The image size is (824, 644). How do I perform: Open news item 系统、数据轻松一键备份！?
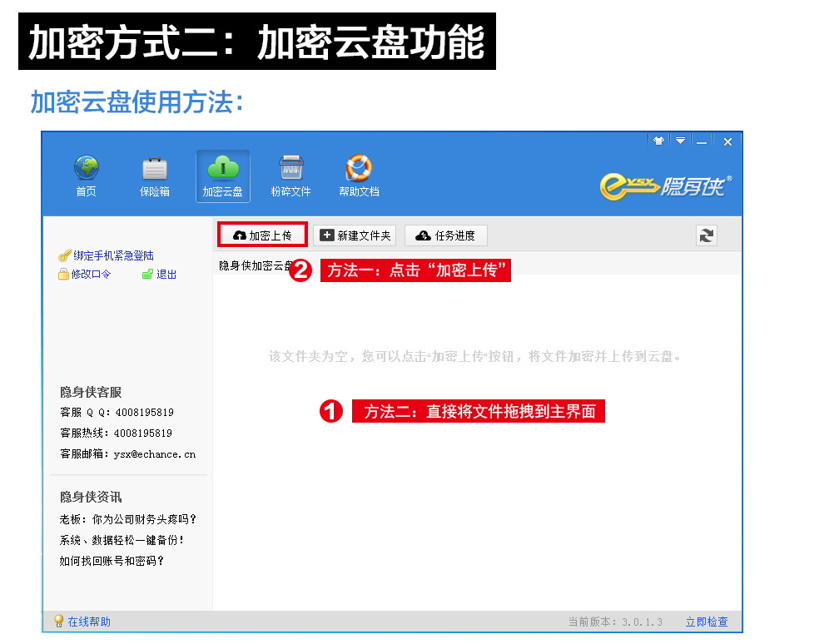[x=122, y=540]
